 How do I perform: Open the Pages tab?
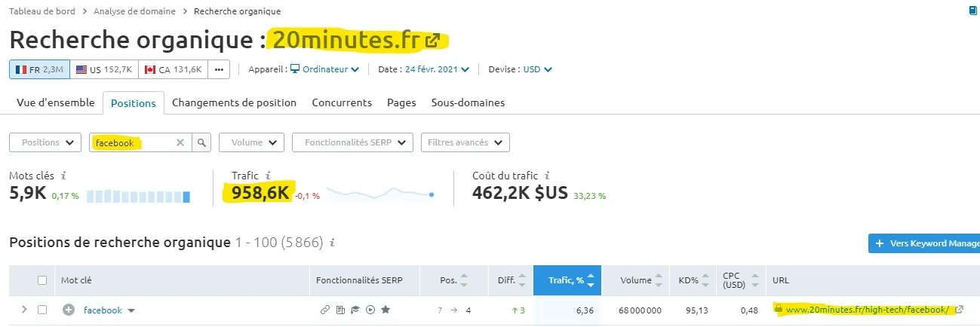point(401,102)
